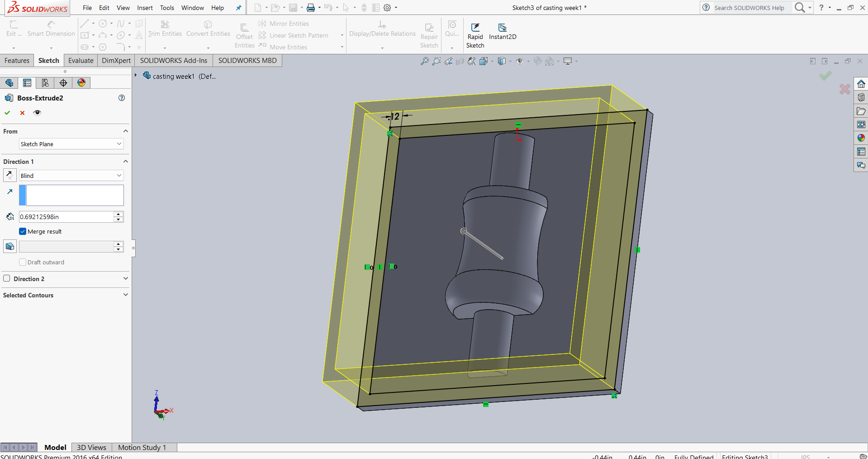Open the FeatureManager design tree tab

[x=9, y=83]
